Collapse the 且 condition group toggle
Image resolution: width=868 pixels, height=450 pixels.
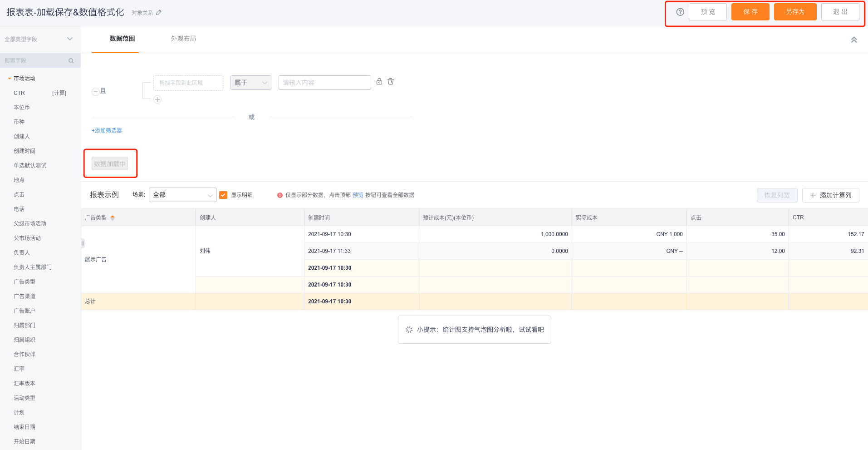tap(96, 92)
